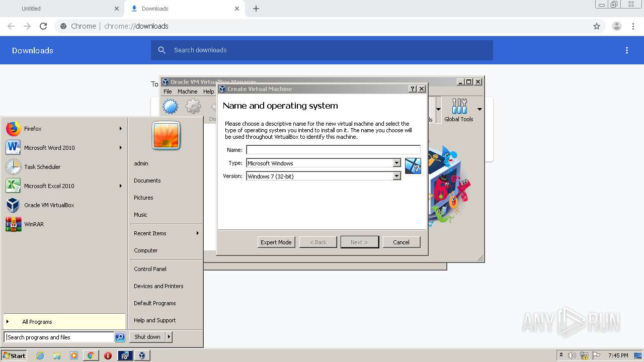This screenshot has height=362, width=644.
Task: Reload the Chrome page
Action: (x=43, y=26)
